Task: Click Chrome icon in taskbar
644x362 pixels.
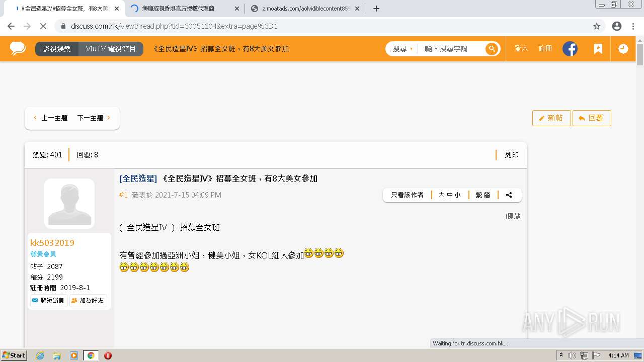Action: pos(91,355)
